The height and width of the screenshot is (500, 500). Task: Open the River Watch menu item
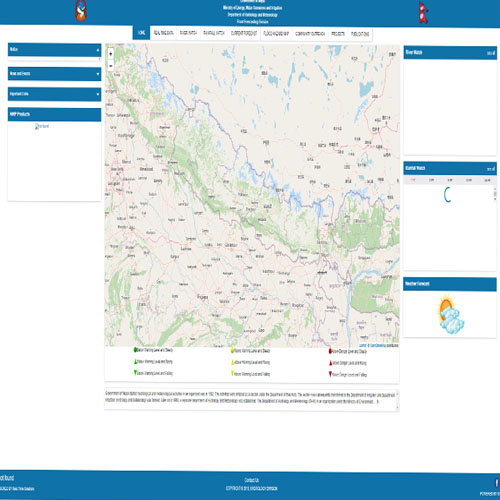coord(188,33)
